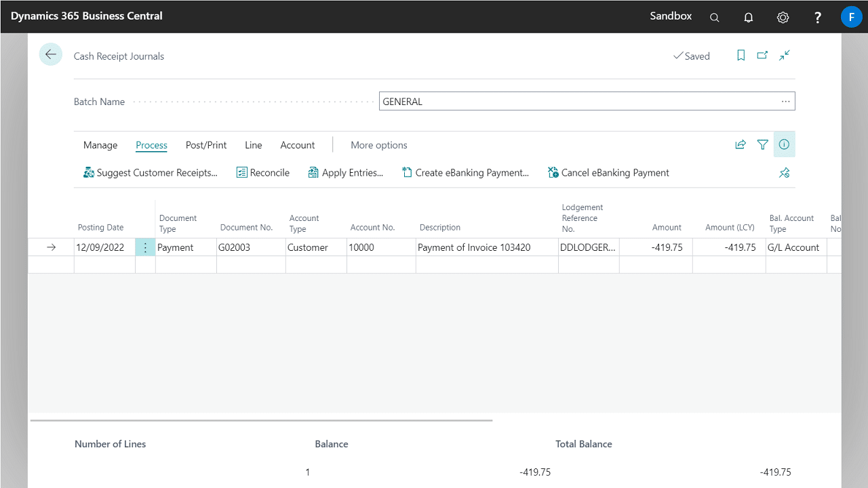Bookmark this page with the bookmark icon
Viewport: 868px width, 488px height.
(x=741, y=56)
